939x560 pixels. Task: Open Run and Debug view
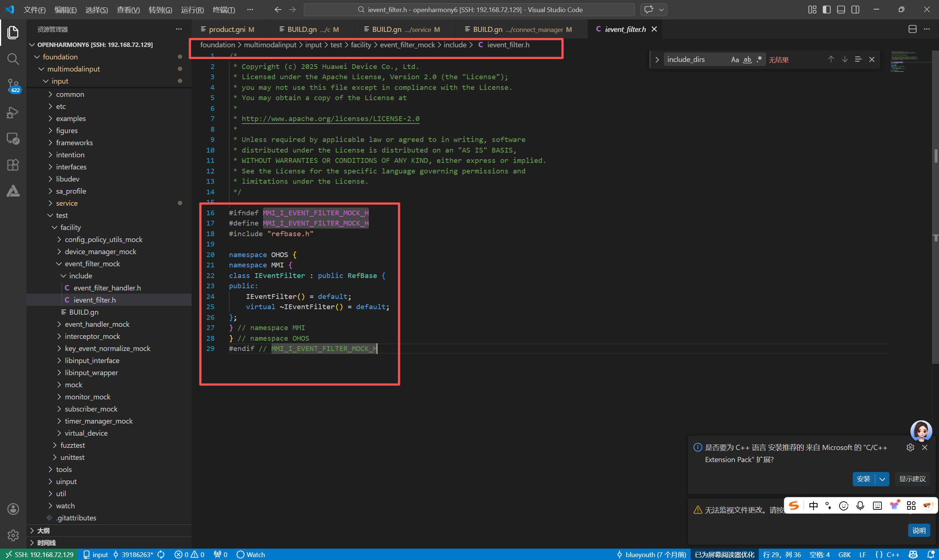click(x=13, y=112)
